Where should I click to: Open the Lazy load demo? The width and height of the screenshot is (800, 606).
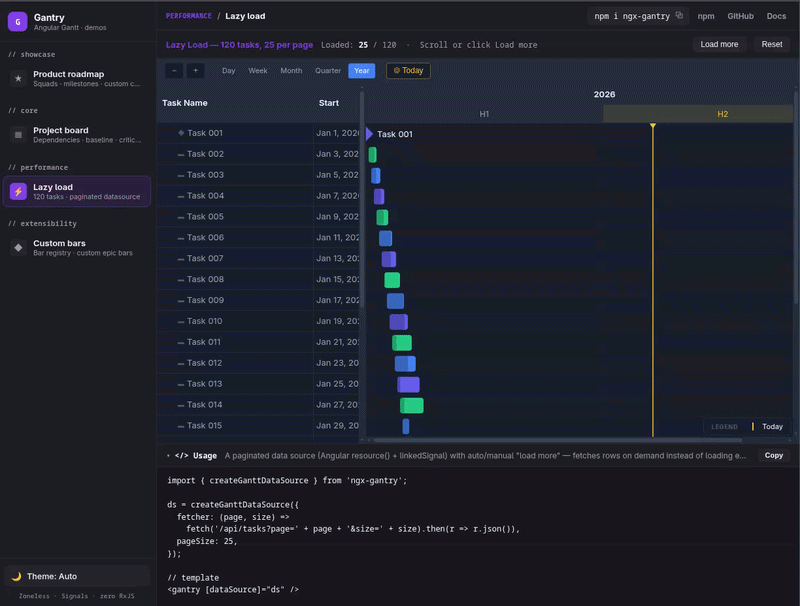(77, 191)
